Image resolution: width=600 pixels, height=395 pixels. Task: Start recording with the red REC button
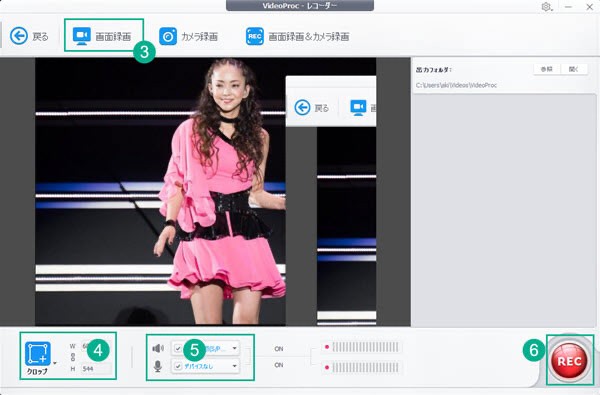[x=569, y=361]
